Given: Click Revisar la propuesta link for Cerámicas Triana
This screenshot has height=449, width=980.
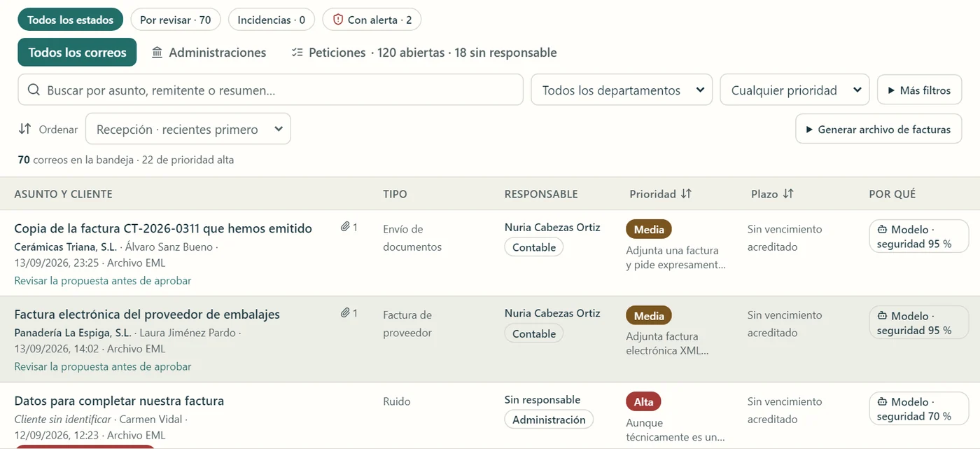Looking at the screenshot, I should click(x=103, y=280).
